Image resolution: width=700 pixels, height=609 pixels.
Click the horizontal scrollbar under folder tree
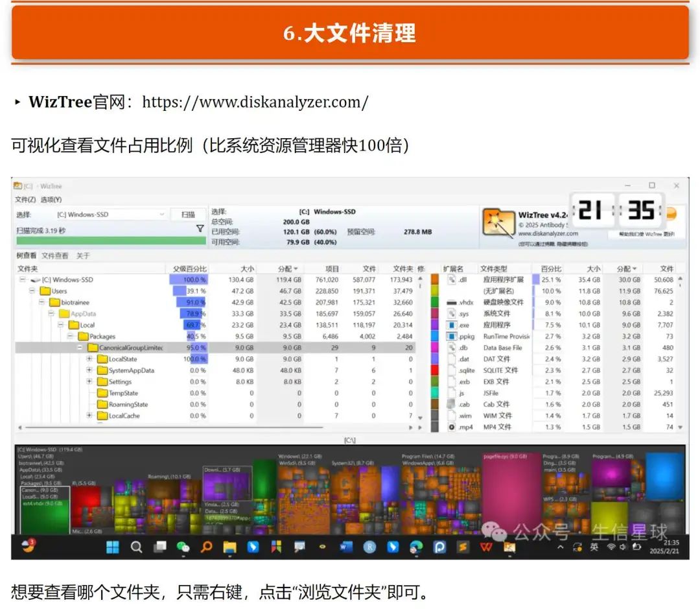point(174,427)
